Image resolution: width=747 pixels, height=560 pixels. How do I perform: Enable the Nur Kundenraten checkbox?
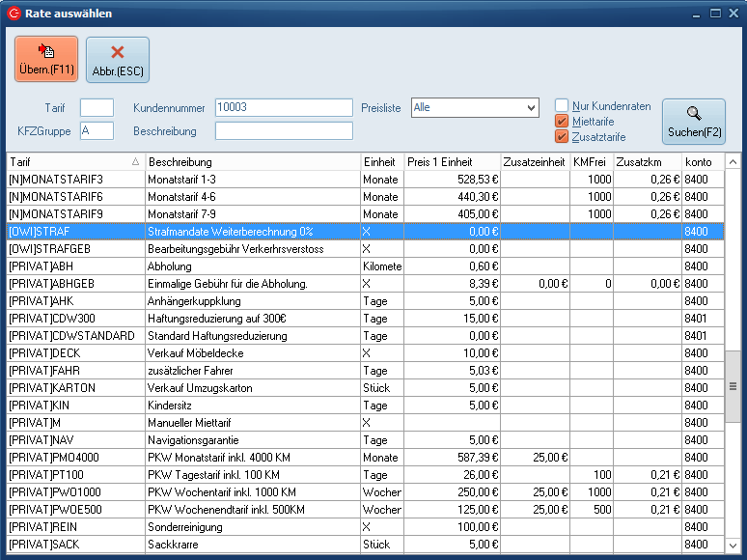[562, 106]
